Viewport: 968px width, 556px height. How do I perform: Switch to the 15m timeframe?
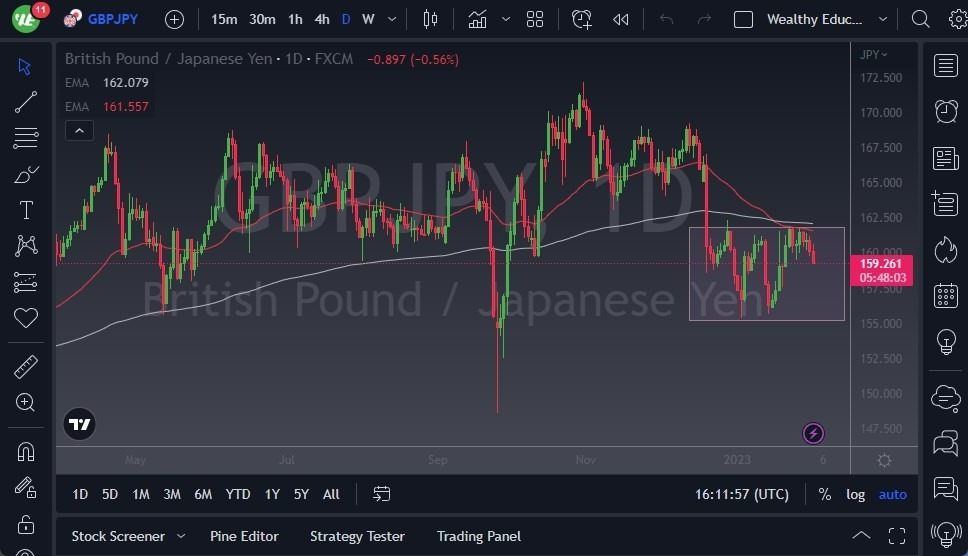click(223, 20)
